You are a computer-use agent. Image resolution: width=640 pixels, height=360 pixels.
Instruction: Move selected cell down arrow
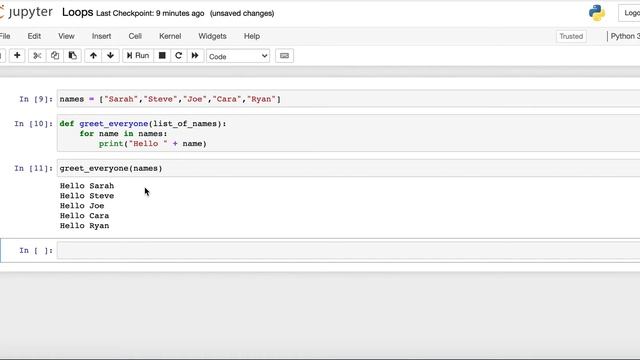110,56
